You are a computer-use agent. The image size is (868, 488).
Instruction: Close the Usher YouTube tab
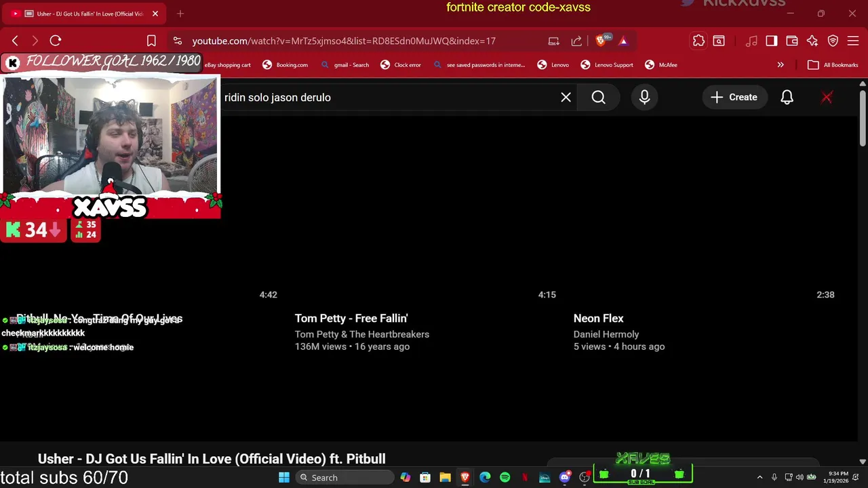pos(155,14)
